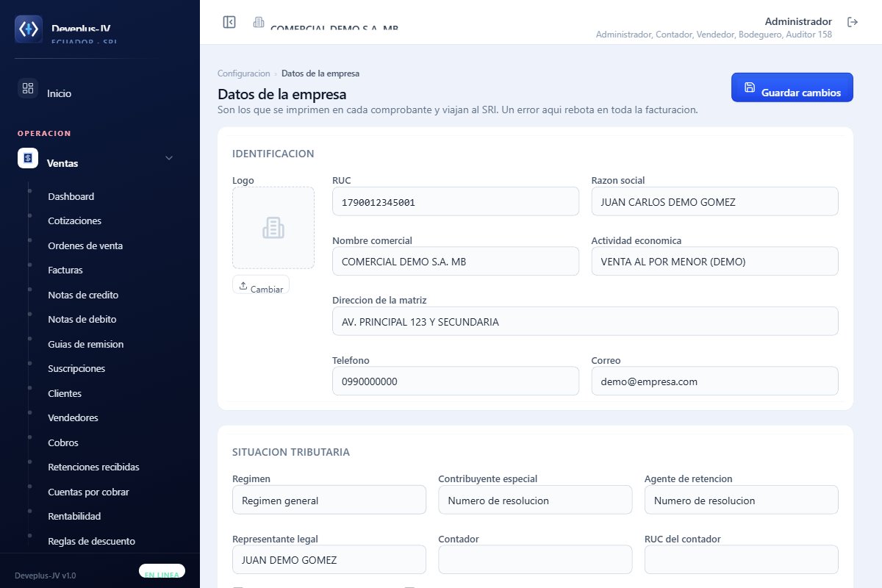The height and width of the screenshot is (588, 882).
Task: Click Configuracion breadcrumb link
Action: pos(244,73)
